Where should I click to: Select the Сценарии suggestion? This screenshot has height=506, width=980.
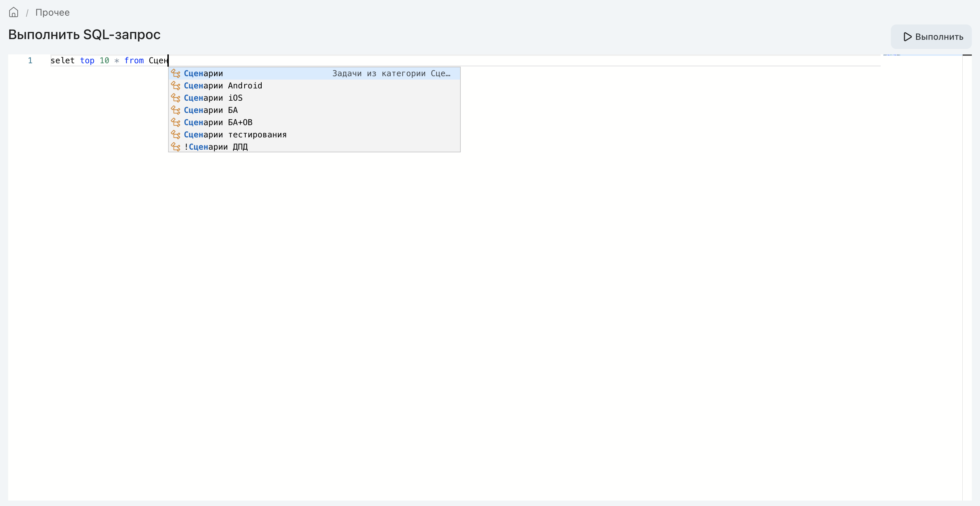[314, 73]
